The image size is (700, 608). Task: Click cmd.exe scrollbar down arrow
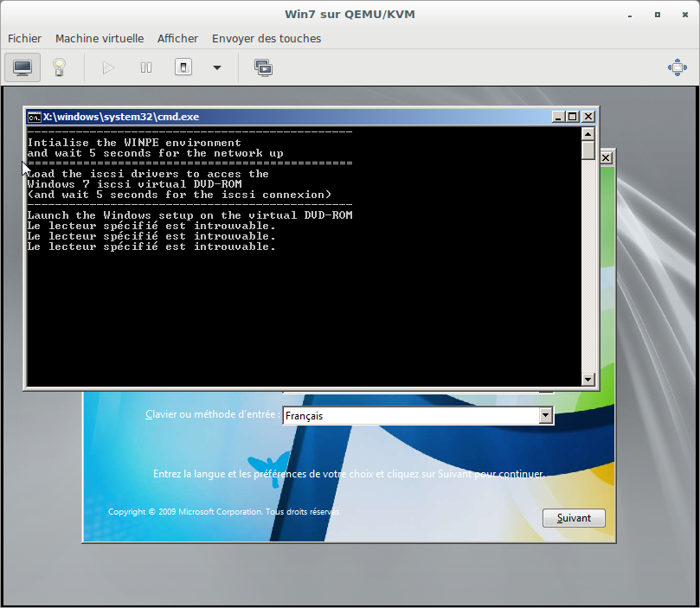coord(588,380)
